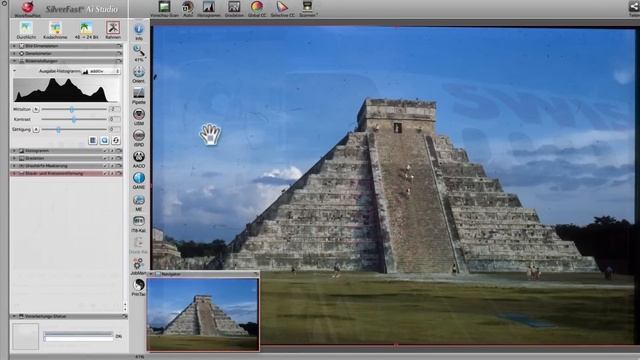Expand the Unschärfe Maskierung panel

click(14, 166)
